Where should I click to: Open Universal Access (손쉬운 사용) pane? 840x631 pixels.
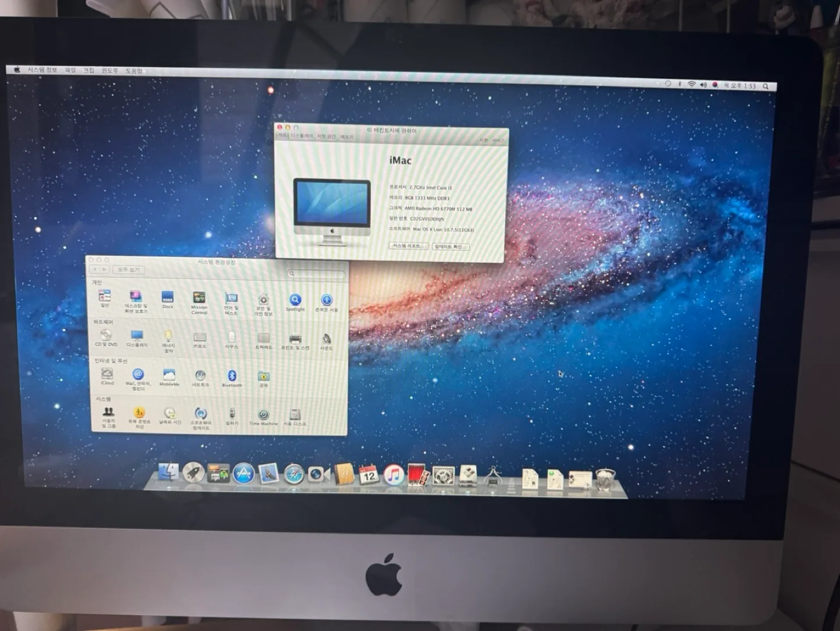point(327,304)
